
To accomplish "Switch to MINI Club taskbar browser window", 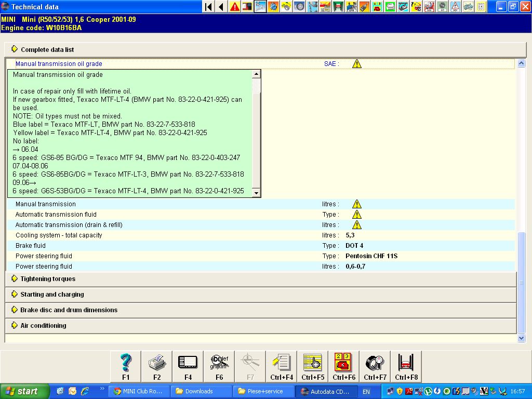I will [x=139, y=391].
